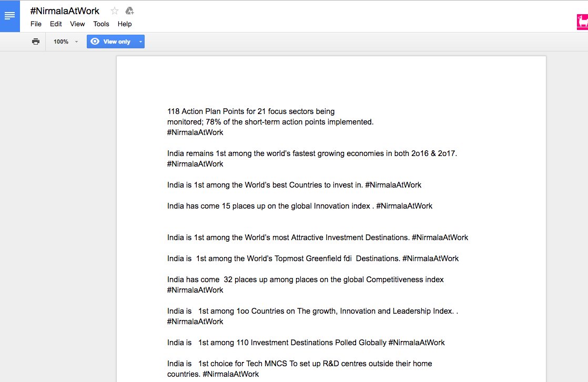
Task: Click the #NirmalaAtWork document title
Action: coord(65,11)
